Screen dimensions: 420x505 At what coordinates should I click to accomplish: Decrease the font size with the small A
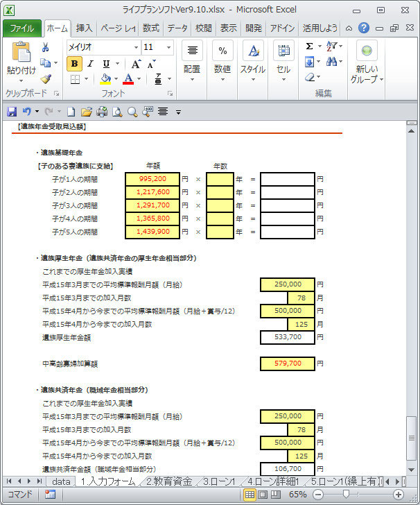(x=151, y=64)
